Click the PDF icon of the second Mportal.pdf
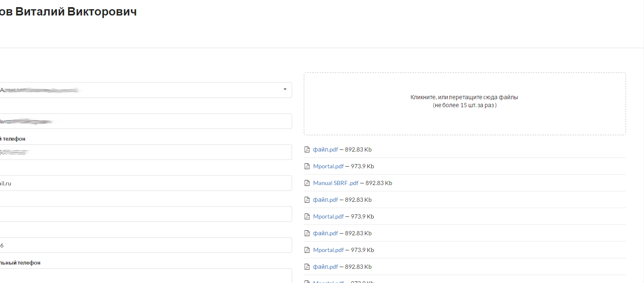The image size is (644, 283). [307, 216]
